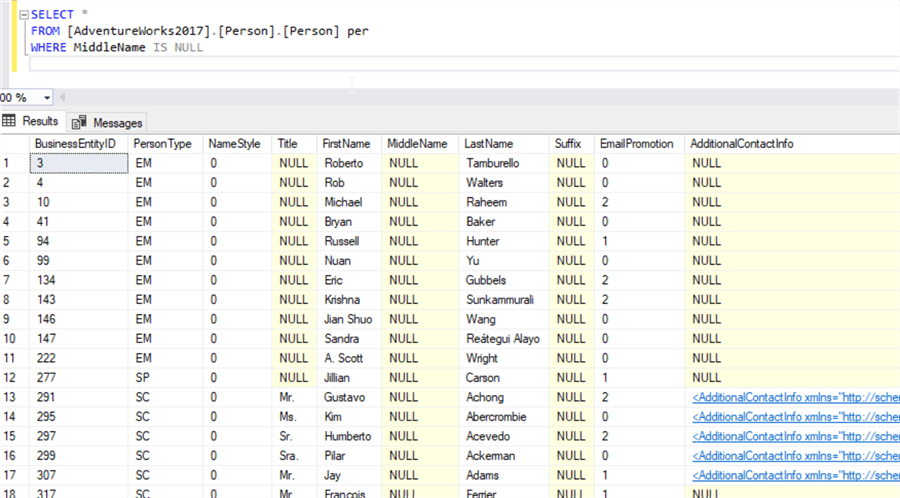900x498 pixels.
Task: Click the LastName column header
Action: pyautogui.click(x=489, y=144)
